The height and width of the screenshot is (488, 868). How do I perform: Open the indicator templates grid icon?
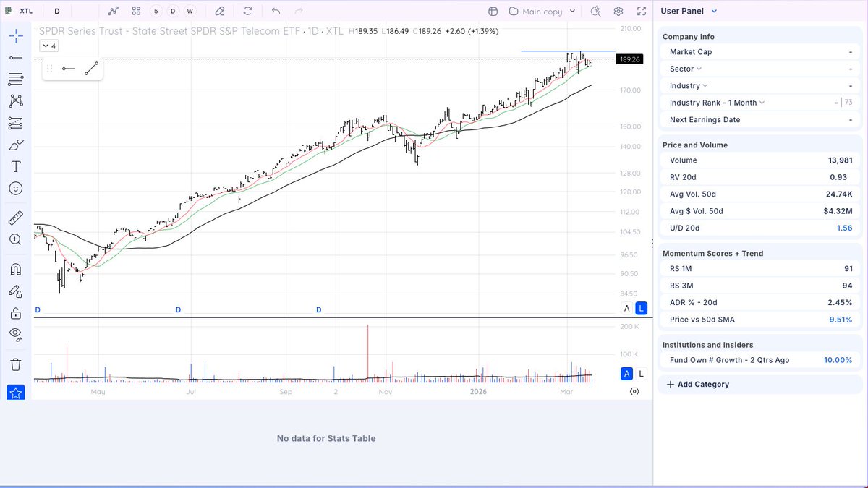click(136, 12)
